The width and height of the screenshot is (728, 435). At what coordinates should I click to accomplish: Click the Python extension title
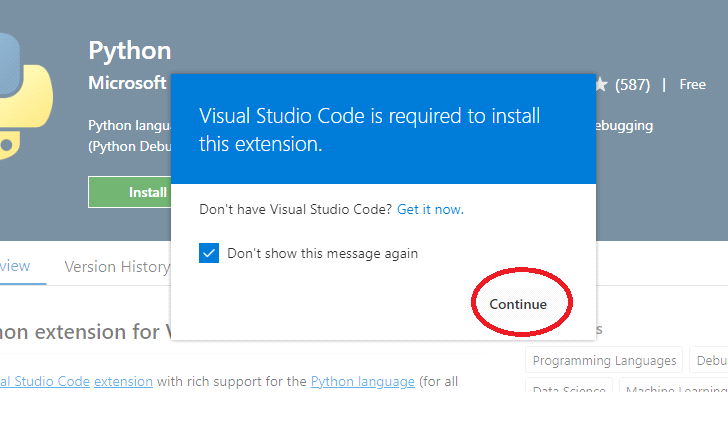[x=130, y=50]
